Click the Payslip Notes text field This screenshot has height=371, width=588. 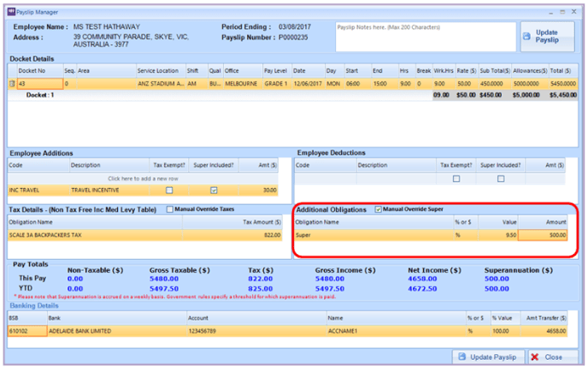pos(426,37)
